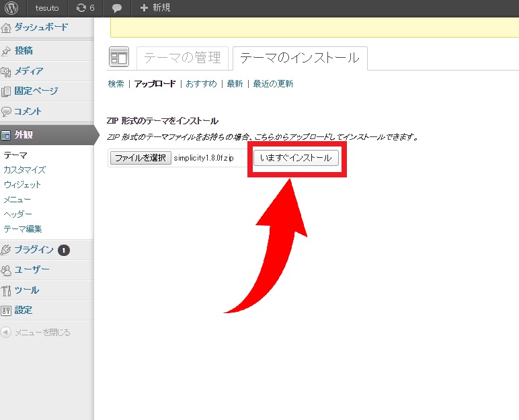This screenshot has width=519, height=420.
Task: Select テーマのインストール tab
Action: coord(299,58)
